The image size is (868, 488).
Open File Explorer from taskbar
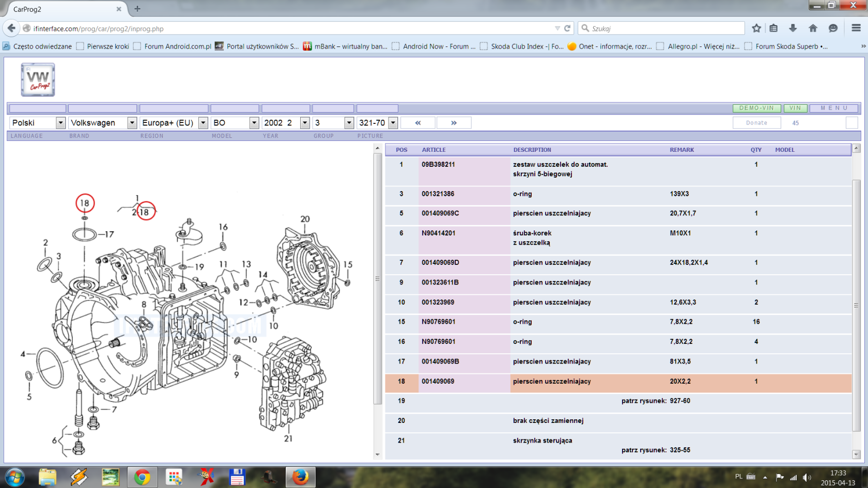coord(48,477)
